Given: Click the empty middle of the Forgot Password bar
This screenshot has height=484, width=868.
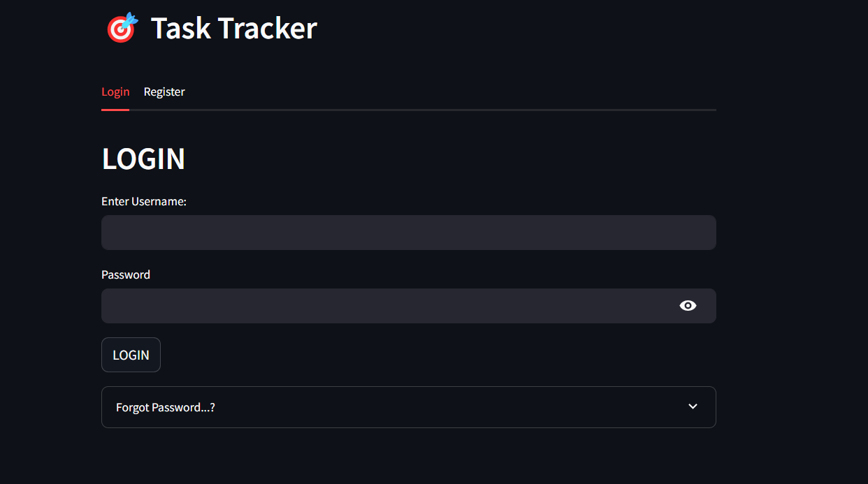Looking at the screenshot, I should pyautogui.click(x=447, y=407).
